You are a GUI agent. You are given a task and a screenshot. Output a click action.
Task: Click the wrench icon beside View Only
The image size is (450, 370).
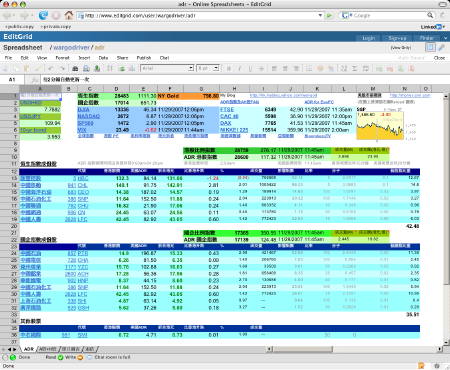pyautogui.click(x=441, y=48)
